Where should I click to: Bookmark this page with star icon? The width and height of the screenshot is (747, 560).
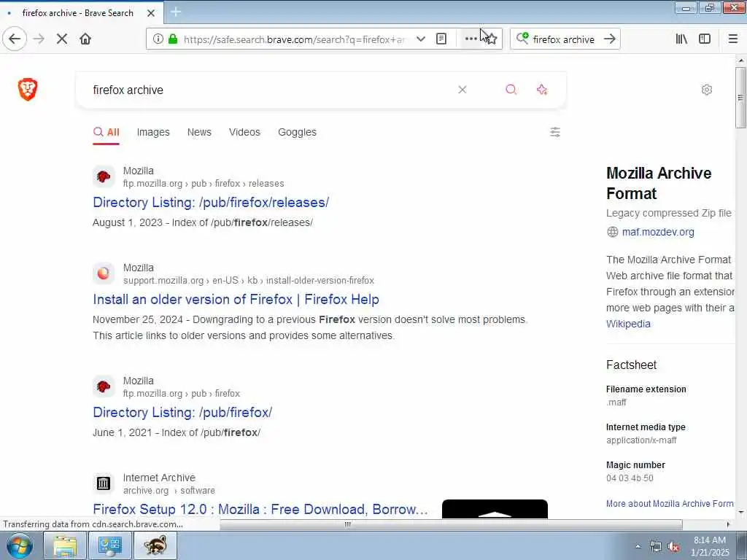click(x=492, y=39)
